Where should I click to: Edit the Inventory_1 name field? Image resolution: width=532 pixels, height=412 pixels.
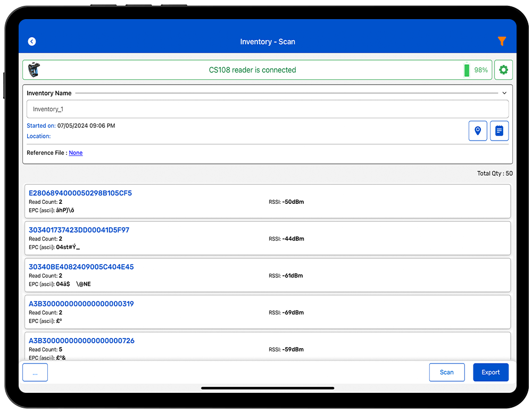268,109
